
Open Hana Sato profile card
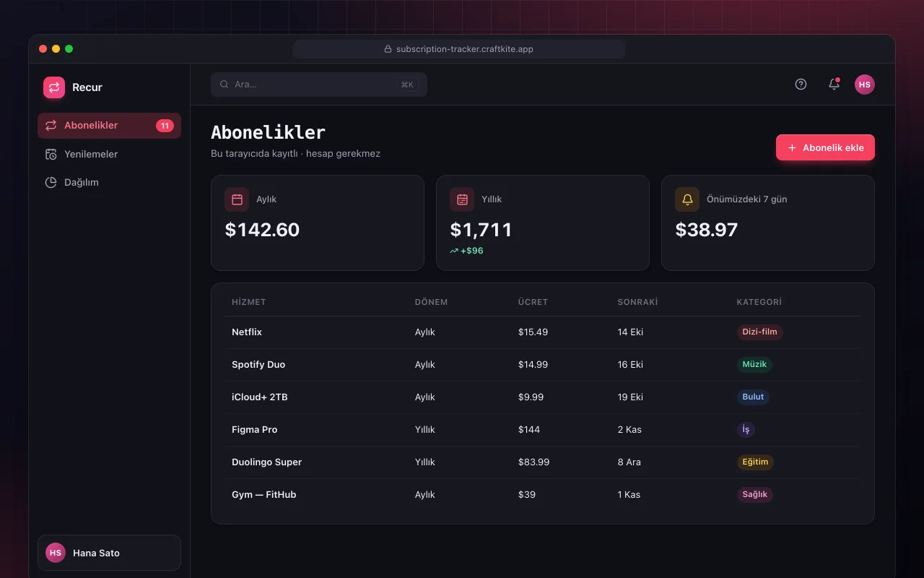(x=109, y=553)
